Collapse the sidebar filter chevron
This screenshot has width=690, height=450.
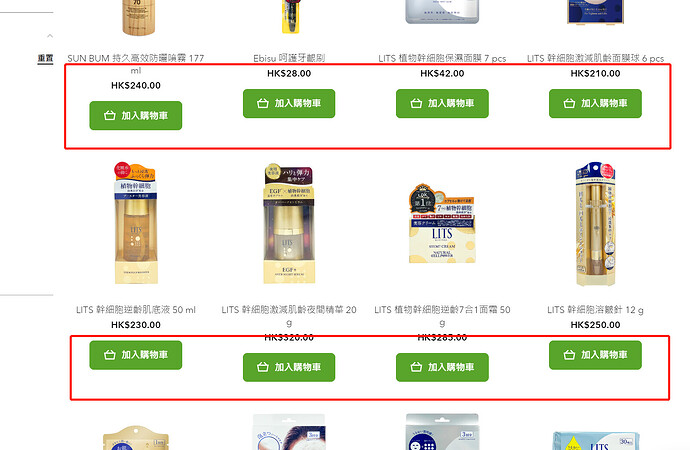50,36
